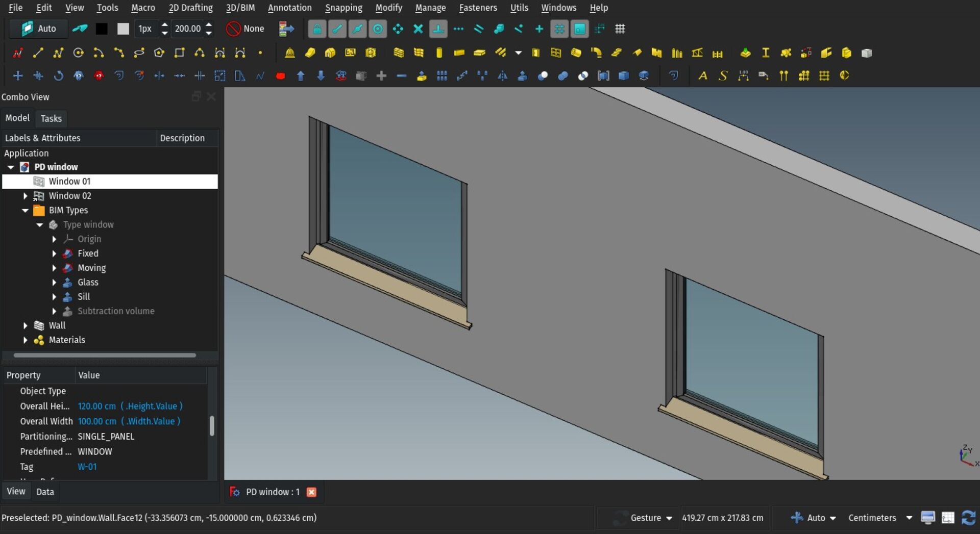Select the Ellipse drawing tool
Screen dimensions: 980x534
tap(139, 53)
